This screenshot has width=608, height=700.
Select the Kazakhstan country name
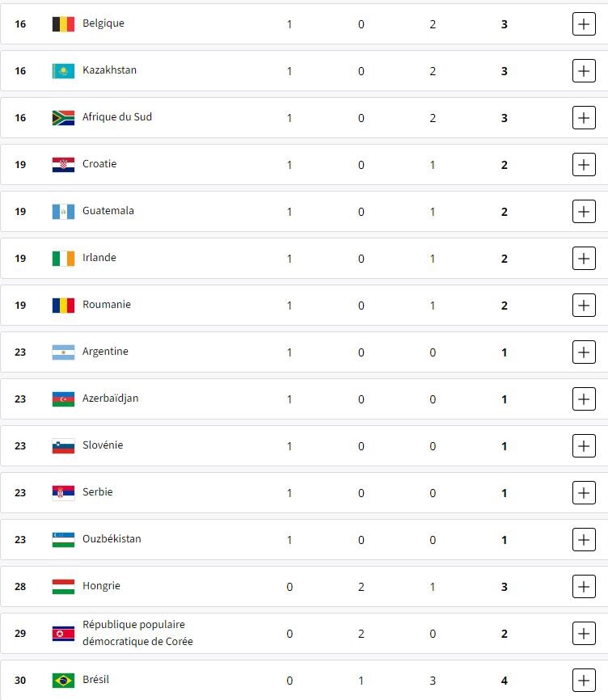(109, 70)
